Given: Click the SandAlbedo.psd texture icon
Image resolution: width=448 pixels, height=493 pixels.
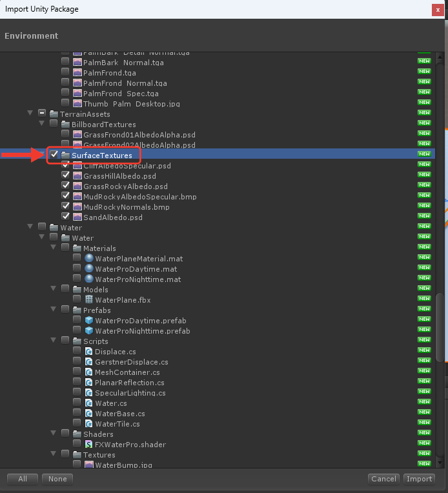Looking at the screenshot, I should click(77, 217).
